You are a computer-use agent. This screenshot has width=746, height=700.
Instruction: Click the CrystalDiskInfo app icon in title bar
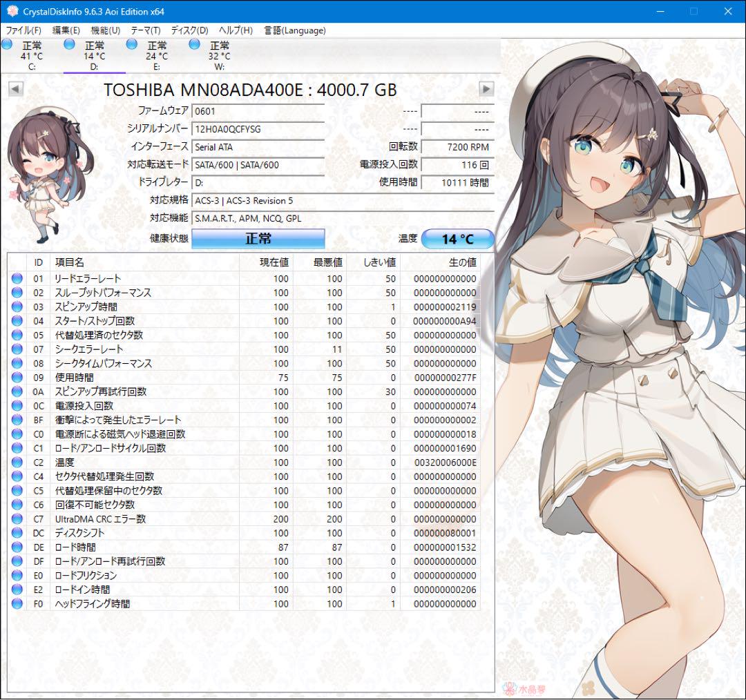click(12, 12)
